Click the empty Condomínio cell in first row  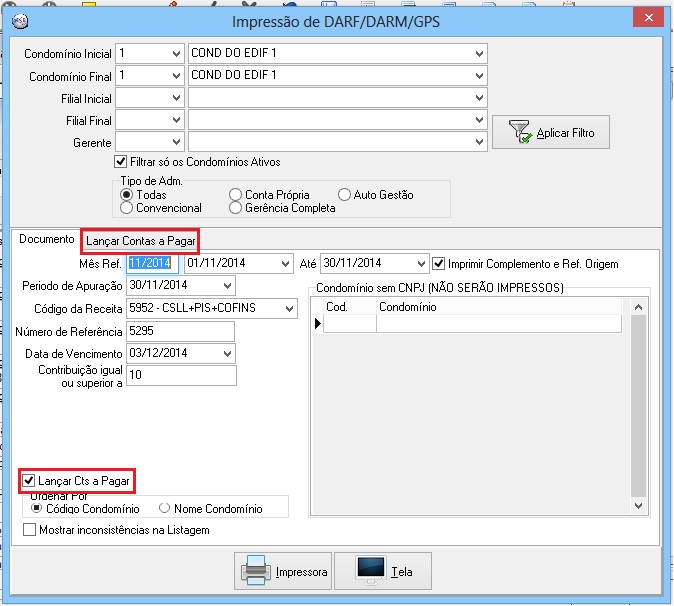[x=499, y=323]
